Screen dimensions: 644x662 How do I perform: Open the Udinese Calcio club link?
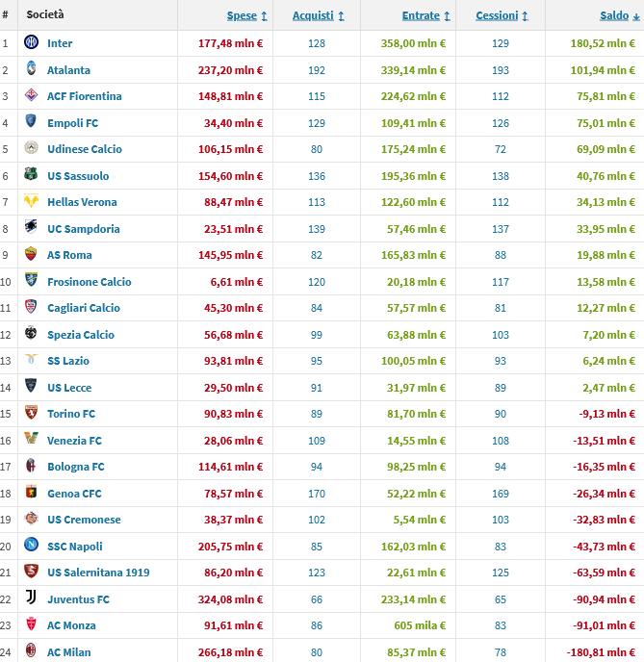[x=85, y=149]
